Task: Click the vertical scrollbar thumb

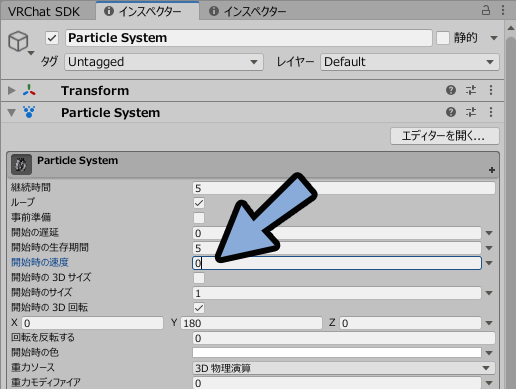Action: (x=511, y=213)
